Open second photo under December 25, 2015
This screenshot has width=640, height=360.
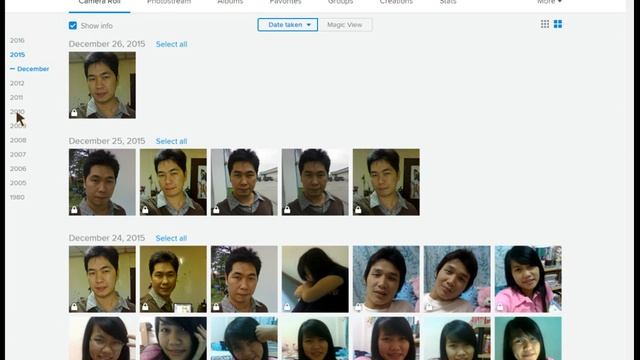coord(173,182)
